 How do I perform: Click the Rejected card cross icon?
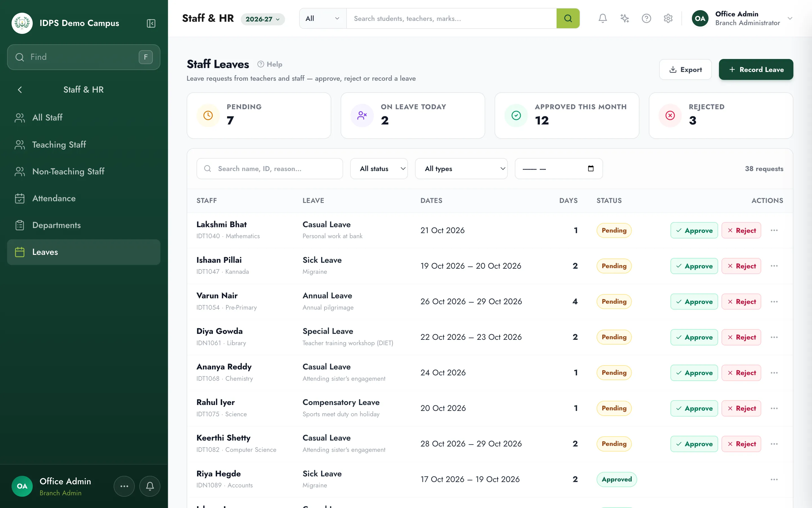(x=670, y=116)
